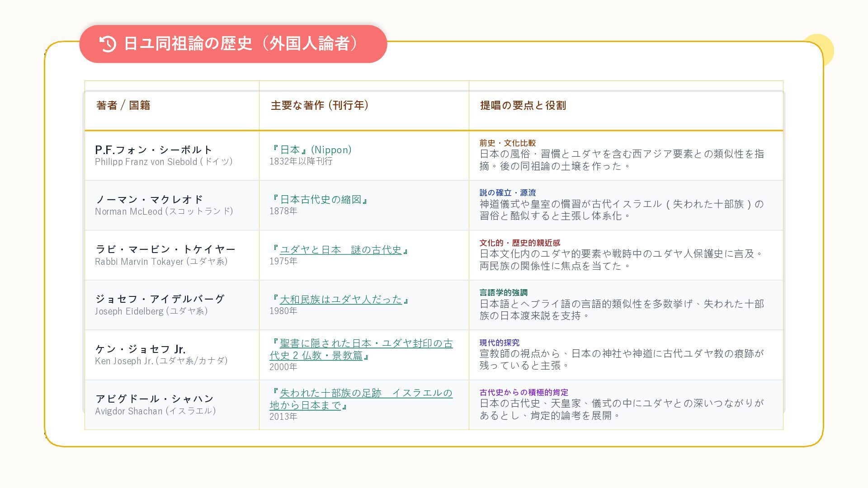
Task: Click the 前史・文化比較 category label
Action: pyautogui.click(x=507, y=143)
